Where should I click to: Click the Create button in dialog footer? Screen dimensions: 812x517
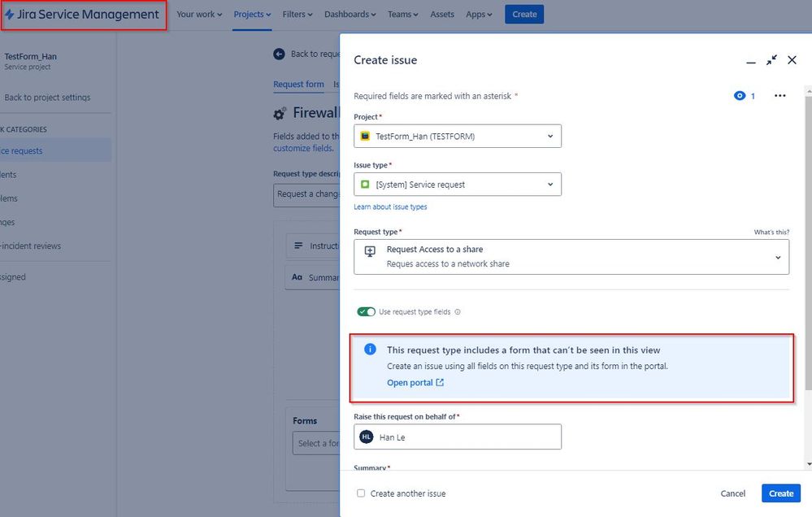[781, 493]
